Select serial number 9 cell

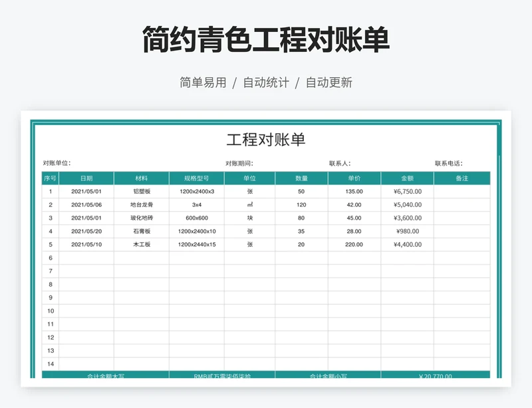click(51, 298)
